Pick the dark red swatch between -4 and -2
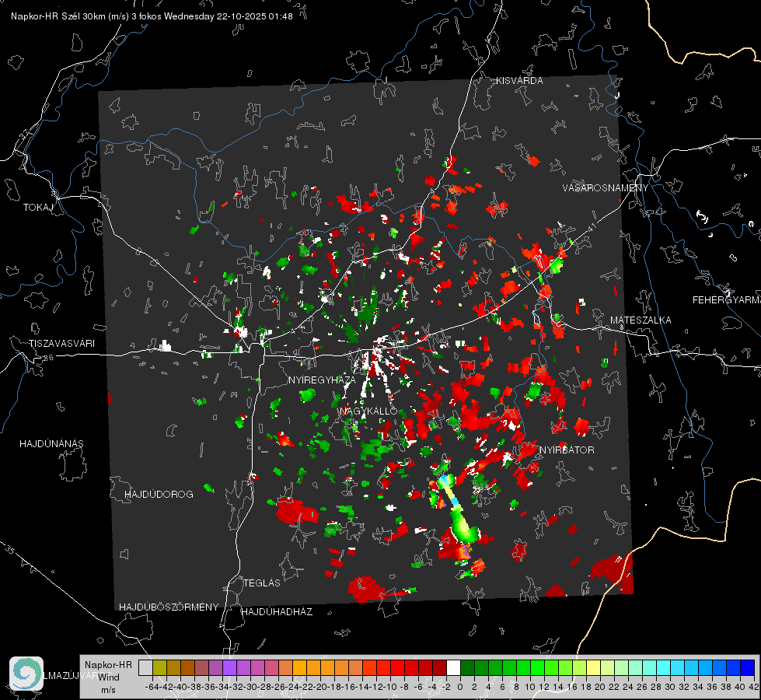The image size is (761, 700). pos(440,667)
